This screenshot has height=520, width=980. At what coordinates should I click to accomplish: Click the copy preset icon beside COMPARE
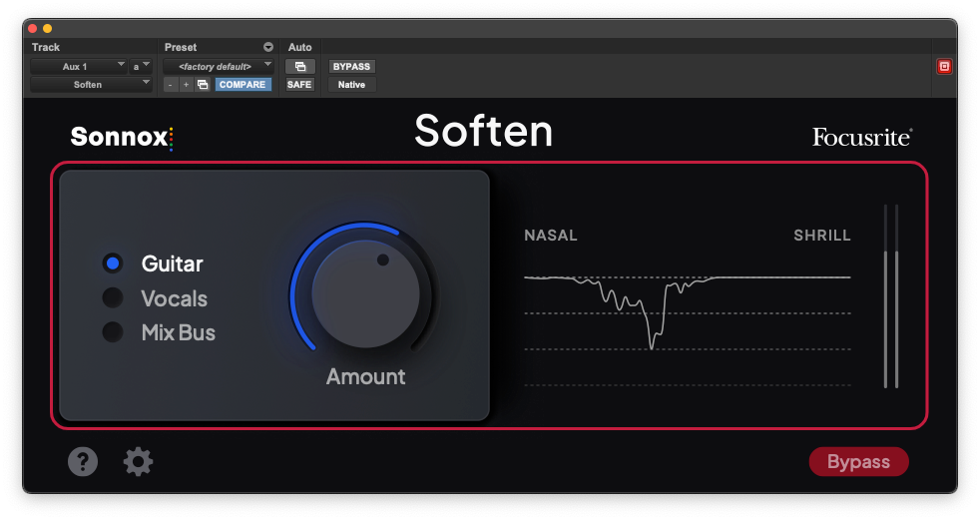[x=203, y=85]
